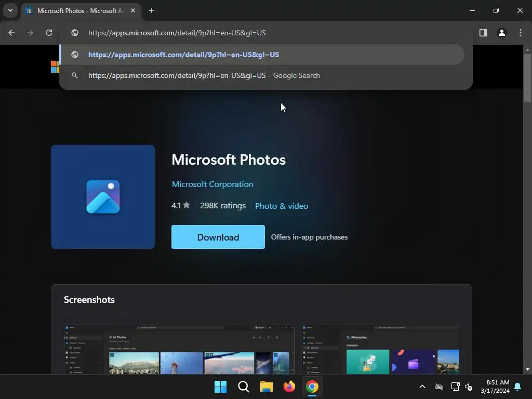Click the Microsoft Photos title heading
This screenshot has width=532, height=399.
229,160
